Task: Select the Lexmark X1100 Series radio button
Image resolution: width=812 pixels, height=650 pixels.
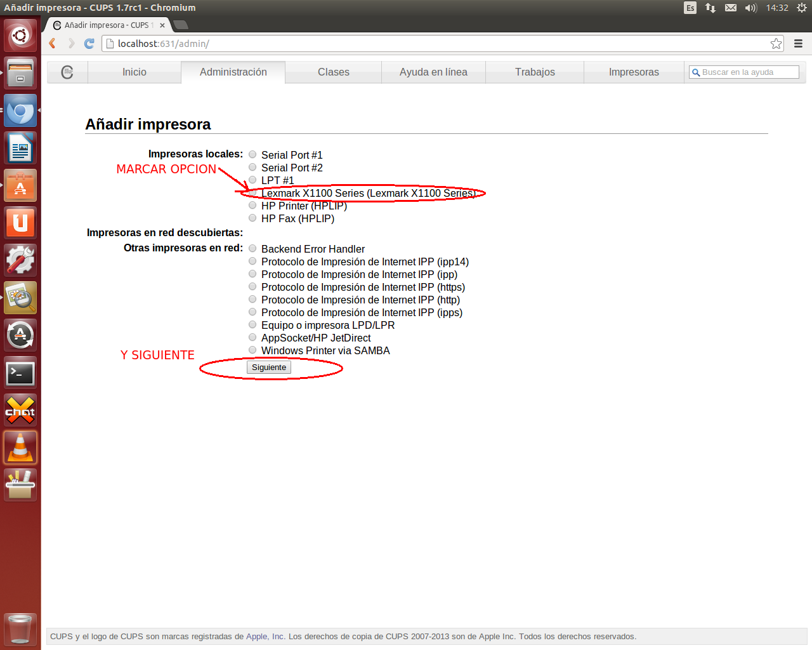Action: point(252,192)
